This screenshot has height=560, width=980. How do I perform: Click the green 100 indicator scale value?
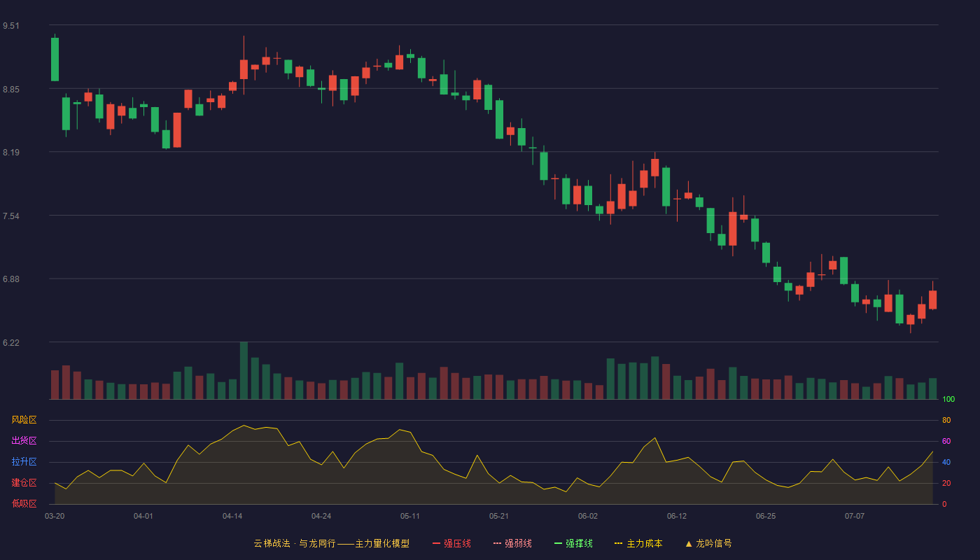click(x=948, y=400)
